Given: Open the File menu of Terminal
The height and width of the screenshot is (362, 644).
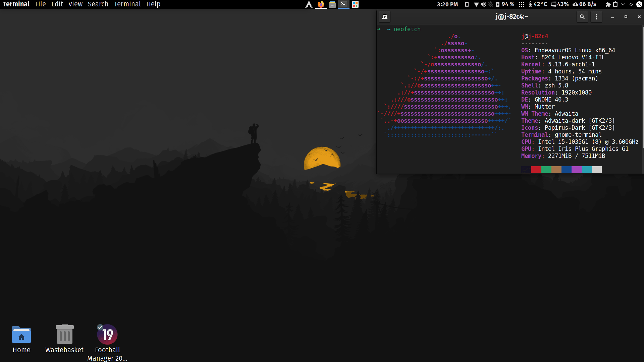Looking at the screenshot, I should coord(40,4).
